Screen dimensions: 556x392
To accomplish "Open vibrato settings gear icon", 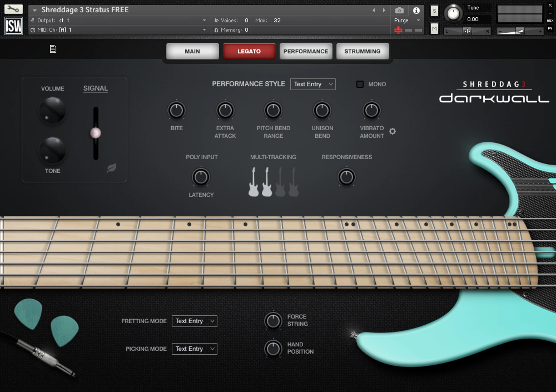I will 392,131.
